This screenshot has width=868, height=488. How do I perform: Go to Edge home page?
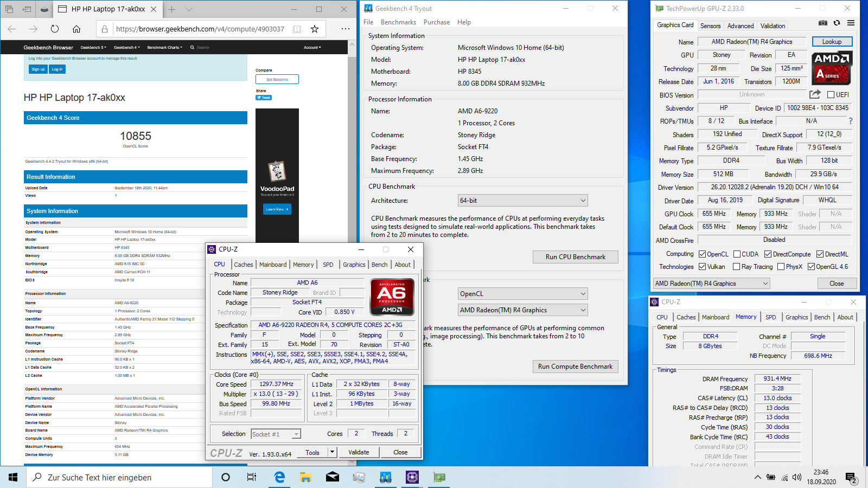76,29
